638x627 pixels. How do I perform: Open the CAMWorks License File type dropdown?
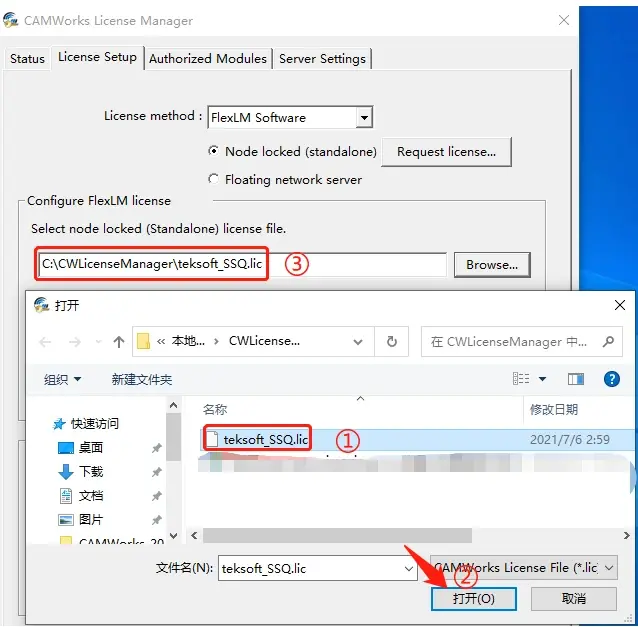click(524, 568)
